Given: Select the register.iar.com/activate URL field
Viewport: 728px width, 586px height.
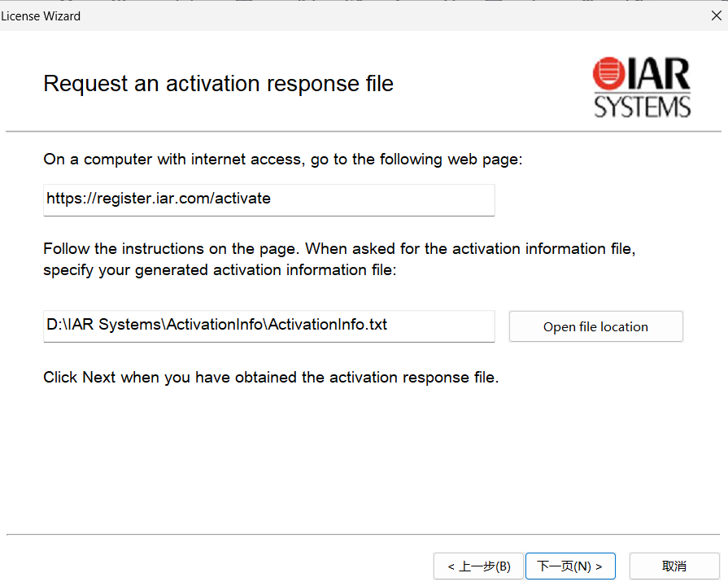Looking at the screenshot, I should click(x=268, y=200).
